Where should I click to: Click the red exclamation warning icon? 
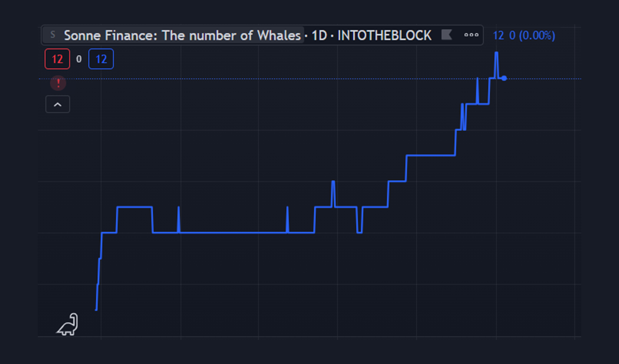(58, 83)
